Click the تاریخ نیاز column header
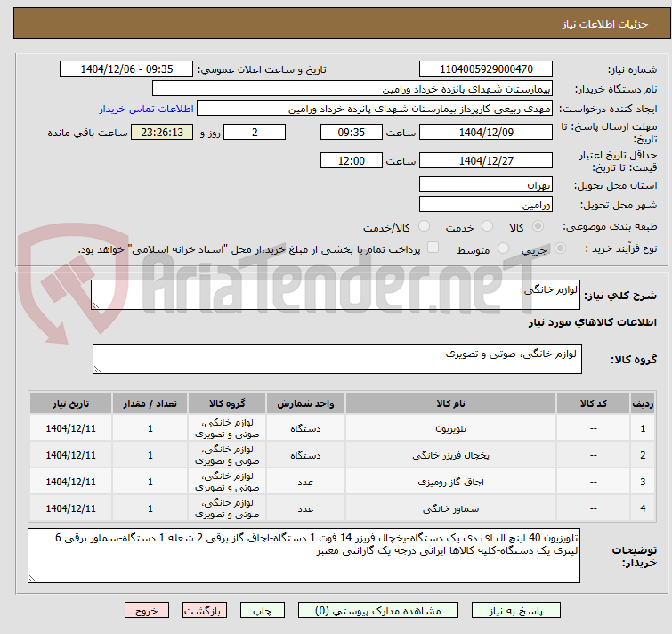Screen dimensions: 672x634 [x=70, y=403]
